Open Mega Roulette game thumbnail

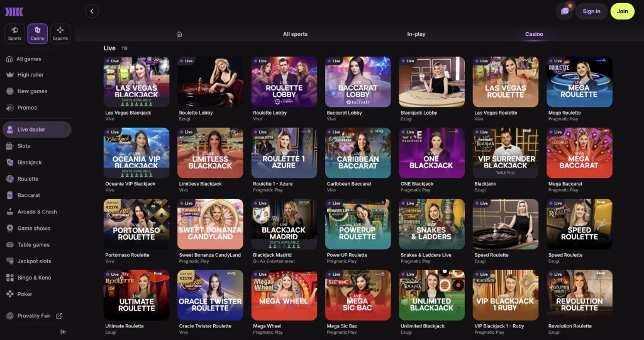(579, 82)
